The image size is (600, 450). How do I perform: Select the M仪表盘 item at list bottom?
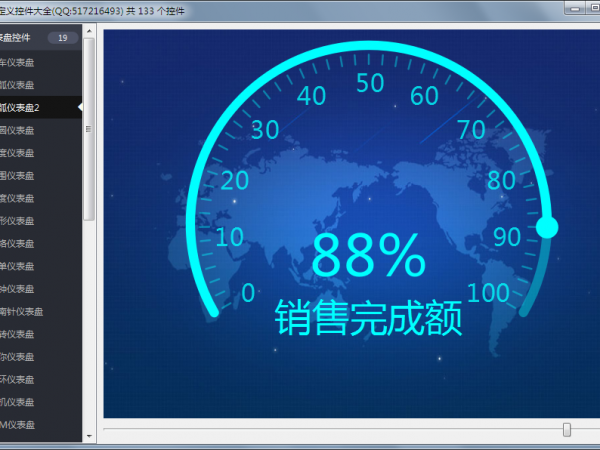click(x=18, y=425)
